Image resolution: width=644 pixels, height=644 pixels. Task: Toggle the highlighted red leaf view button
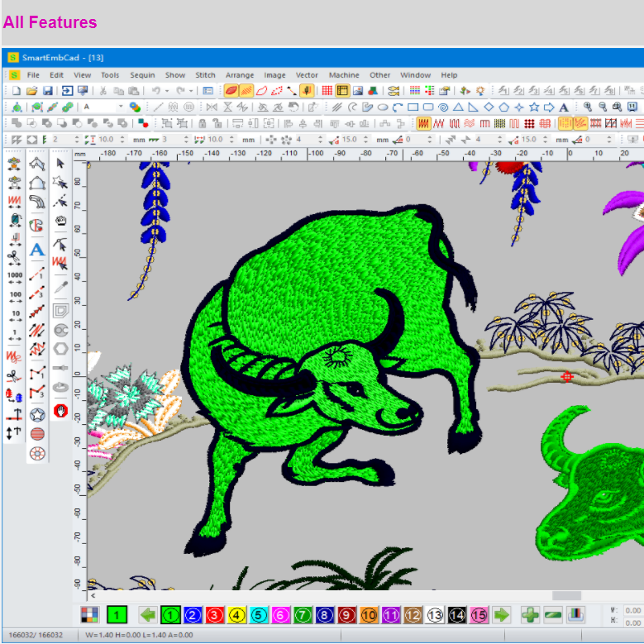click(231, 91)
